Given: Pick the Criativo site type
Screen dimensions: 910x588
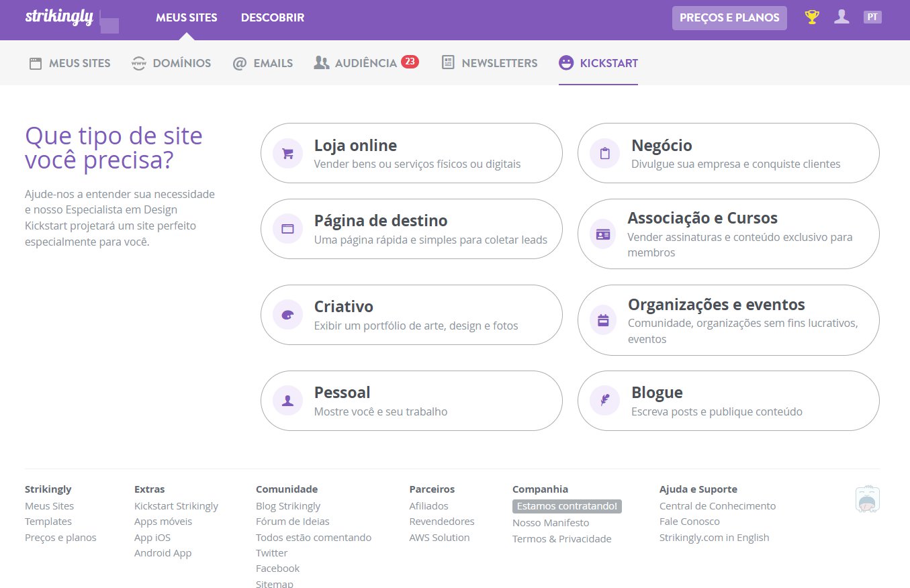Looking at the screenshot, I should click(x=411, y=315).
